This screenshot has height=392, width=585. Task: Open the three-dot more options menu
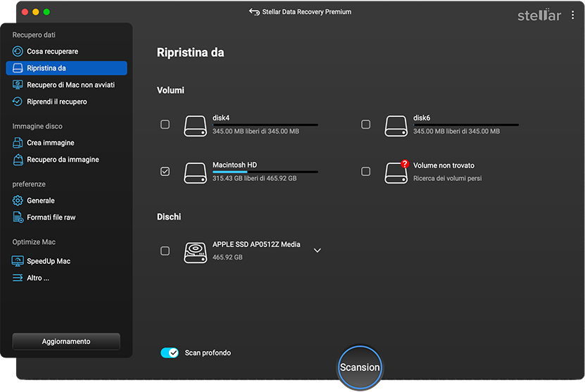coord(573,15)
